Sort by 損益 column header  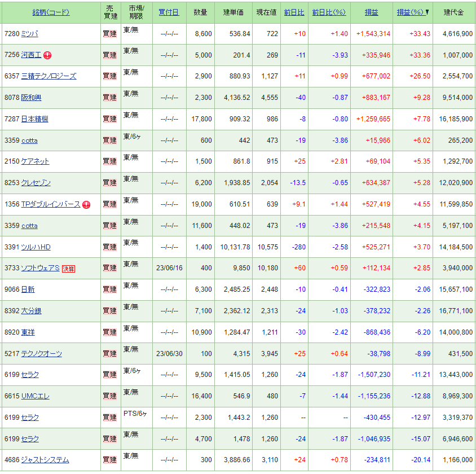371,12
